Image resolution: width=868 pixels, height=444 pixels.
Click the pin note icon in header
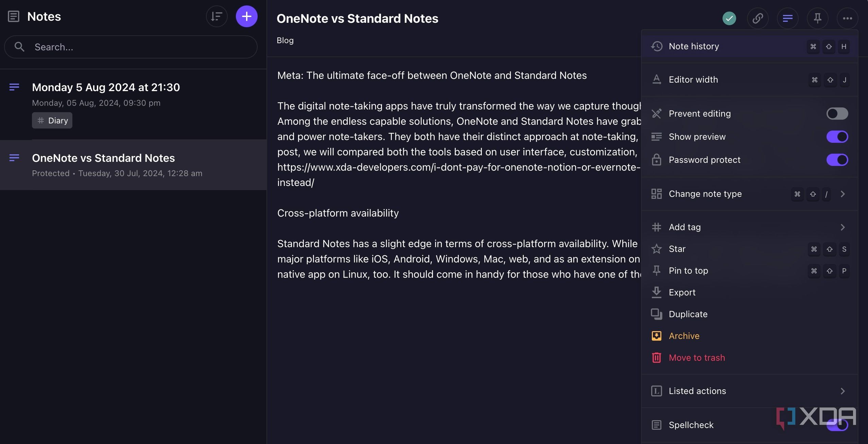tap(817, 18)
